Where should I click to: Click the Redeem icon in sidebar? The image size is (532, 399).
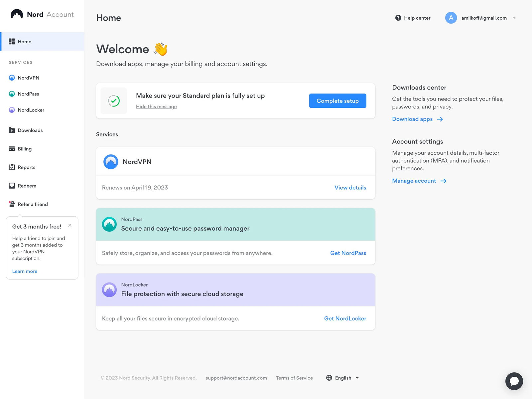(x=12, y=186)
